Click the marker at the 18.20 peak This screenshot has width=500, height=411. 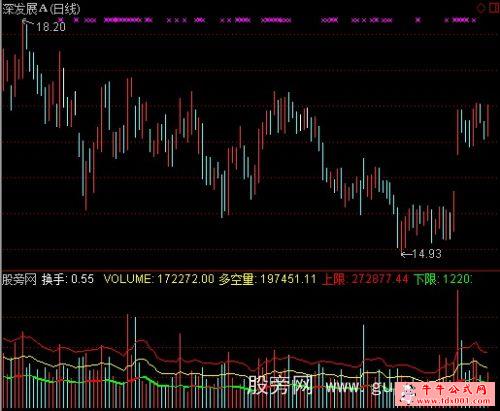tap(24, 21)
